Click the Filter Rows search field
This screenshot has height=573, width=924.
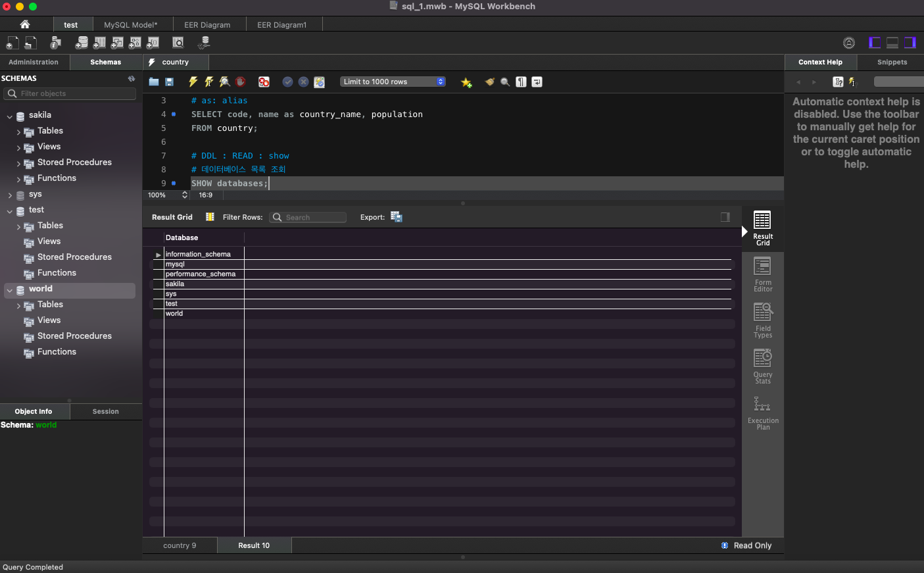(308, 217)
